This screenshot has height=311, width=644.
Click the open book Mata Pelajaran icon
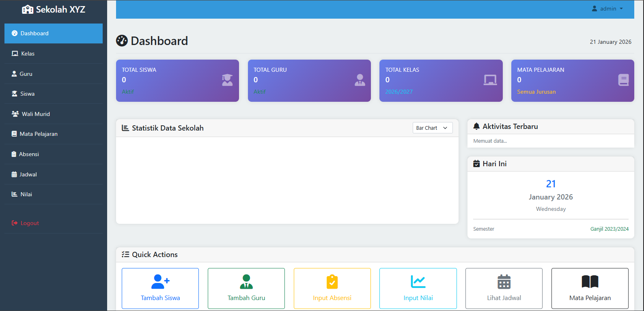pyautogui.click(x=590, y=281)
